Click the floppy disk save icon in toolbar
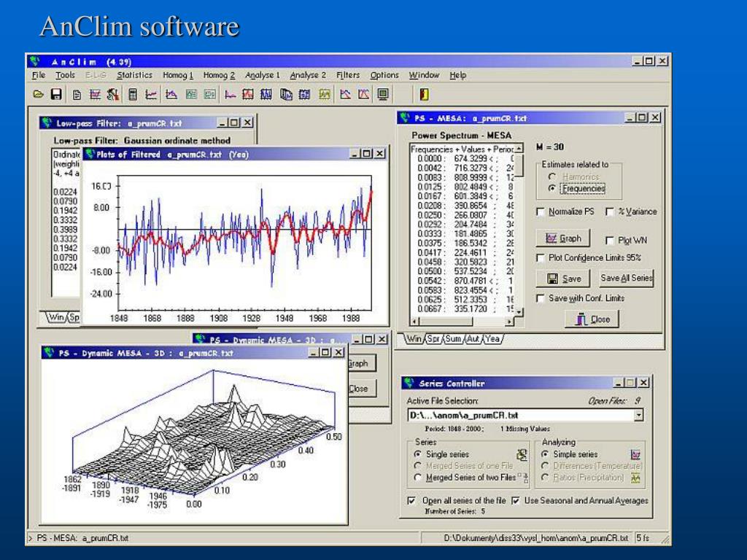The height and width of the screenshot is (560, 747). (x=56, y=95)
